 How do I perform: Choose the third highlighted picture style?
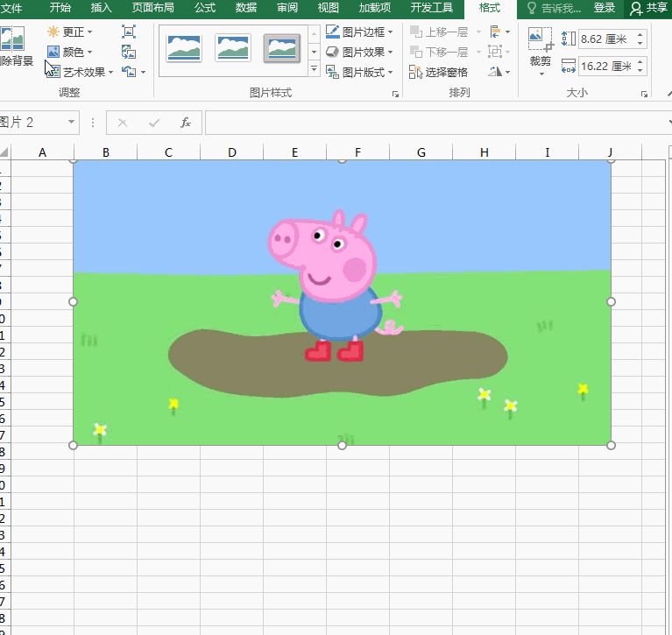281,48
